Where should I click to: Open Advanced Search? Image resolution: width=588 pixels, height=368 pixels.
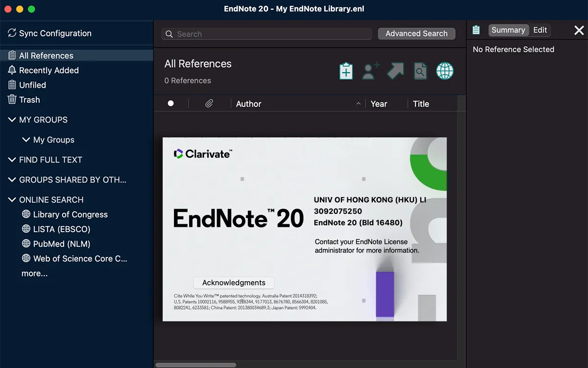[416, 33]
